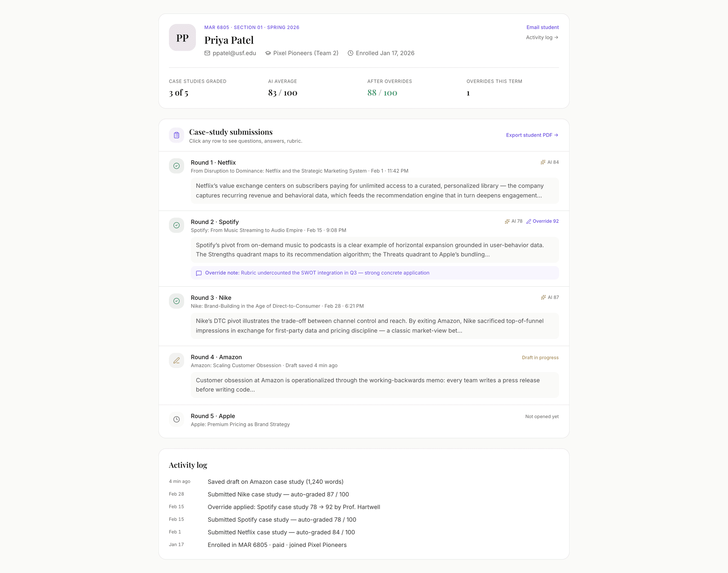This screenshot has height=573, width=728.
Task: Open the Round 4 · Amazon draft row
Action: [x=364, y=375]
